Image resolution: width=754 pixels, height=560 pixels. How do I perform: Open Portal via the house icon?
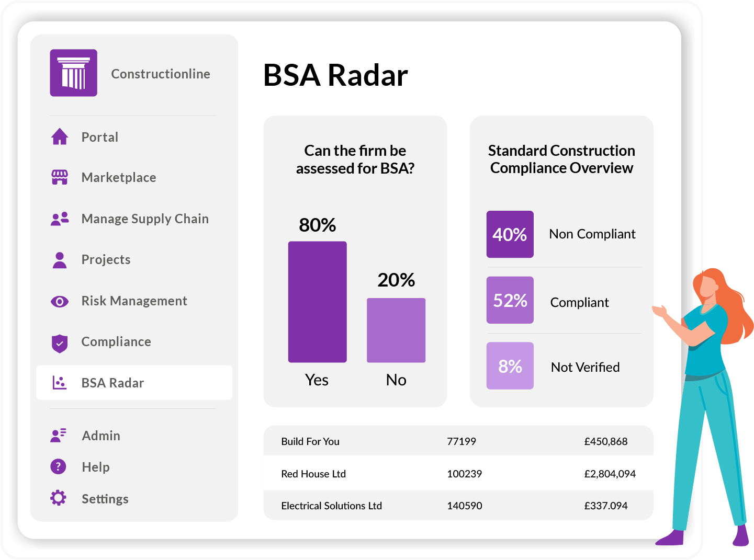[60, 136]
